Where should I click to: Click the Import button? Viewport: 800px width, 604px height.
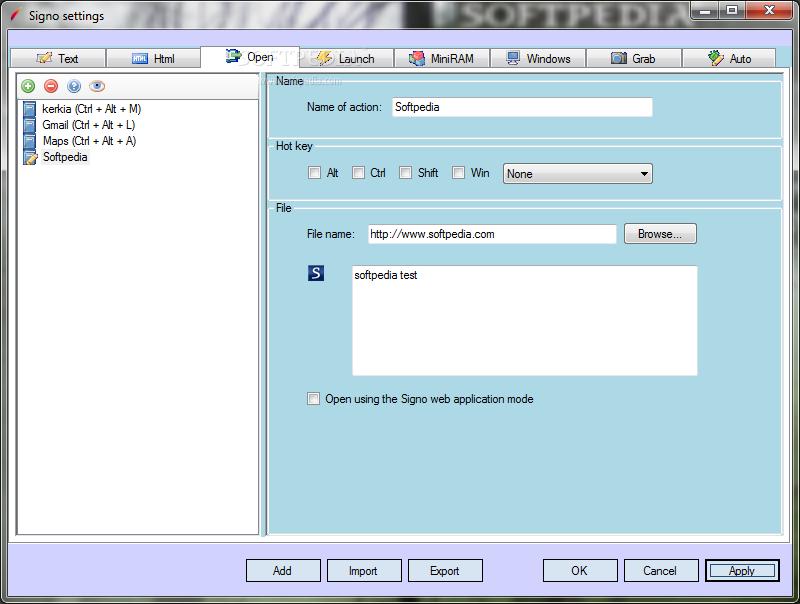pyautogui.click(x=364, y=570)
